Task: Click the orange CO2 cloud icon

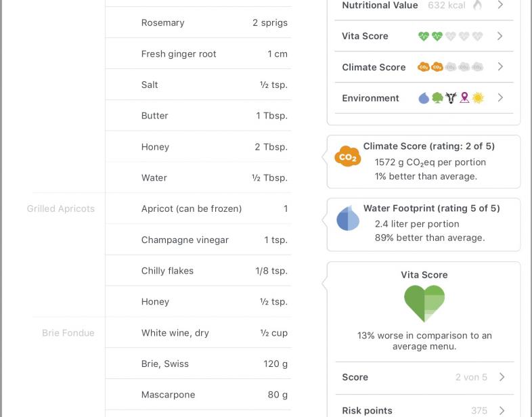Action: [x=347, y=156]
